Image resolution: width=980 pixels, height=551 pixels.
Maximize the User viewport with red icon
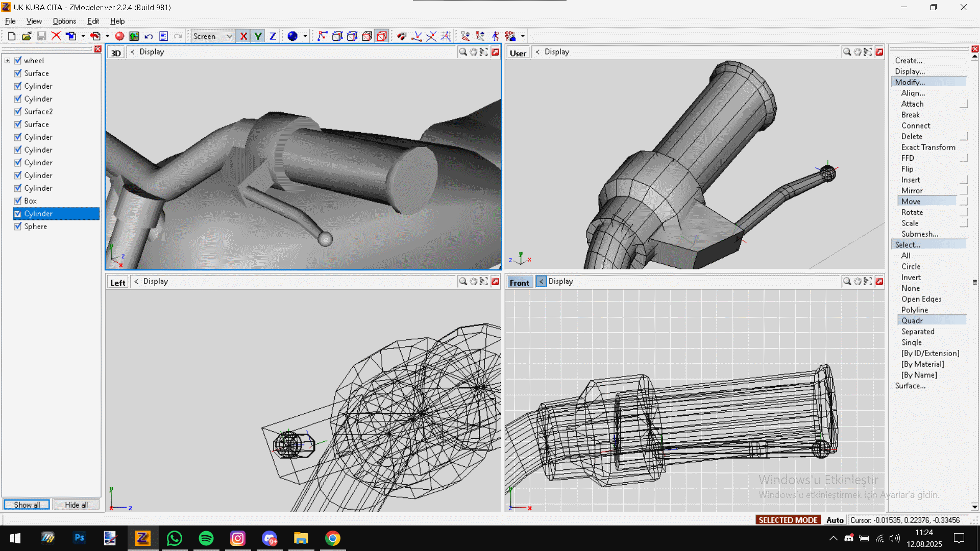879,52
